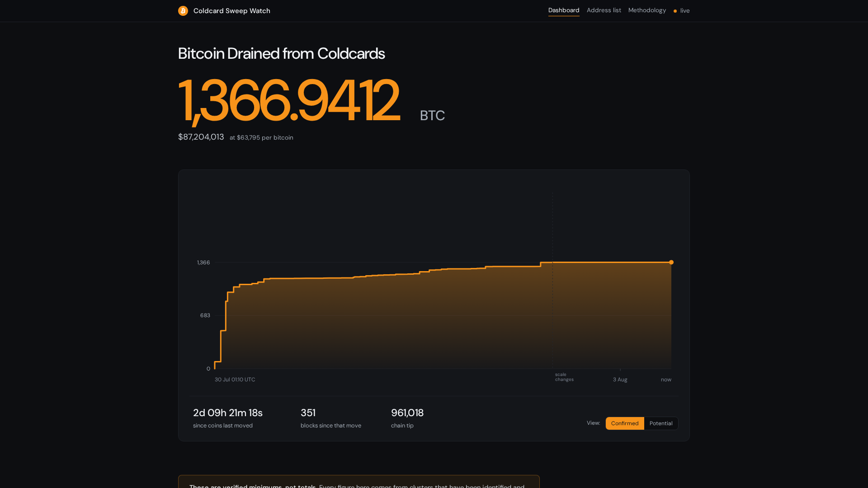Click the scale changes marker label
The image size is (868, 488).
click(x=564, y=377)
